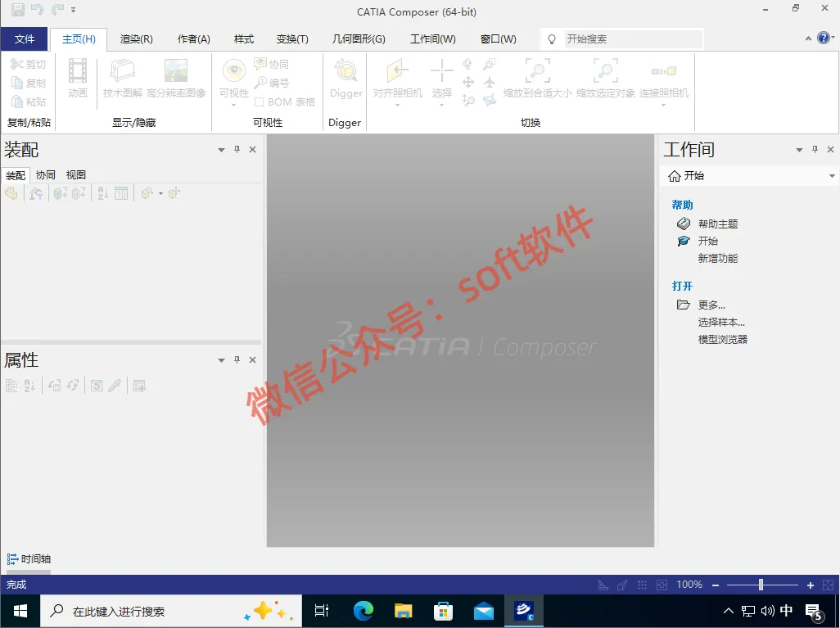The width and height of the screenshot is (840, 628).
Task: Click the Undo arrow in quick access toolbar
Action: click(x=37, y=9)
